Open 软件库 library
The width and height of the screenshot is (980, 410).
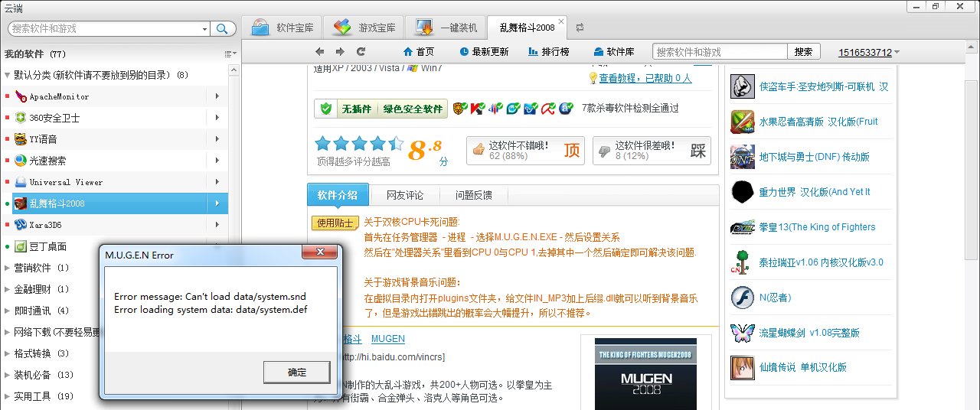614,52
